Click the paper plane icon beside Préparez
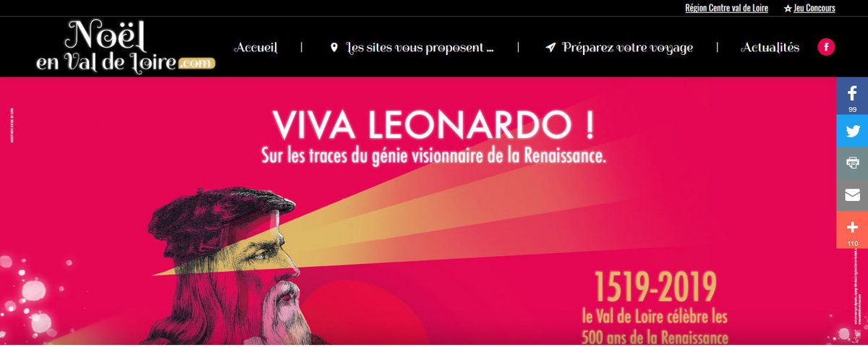The width and height of the screenshot is (868, 347). tap(550, 48)
